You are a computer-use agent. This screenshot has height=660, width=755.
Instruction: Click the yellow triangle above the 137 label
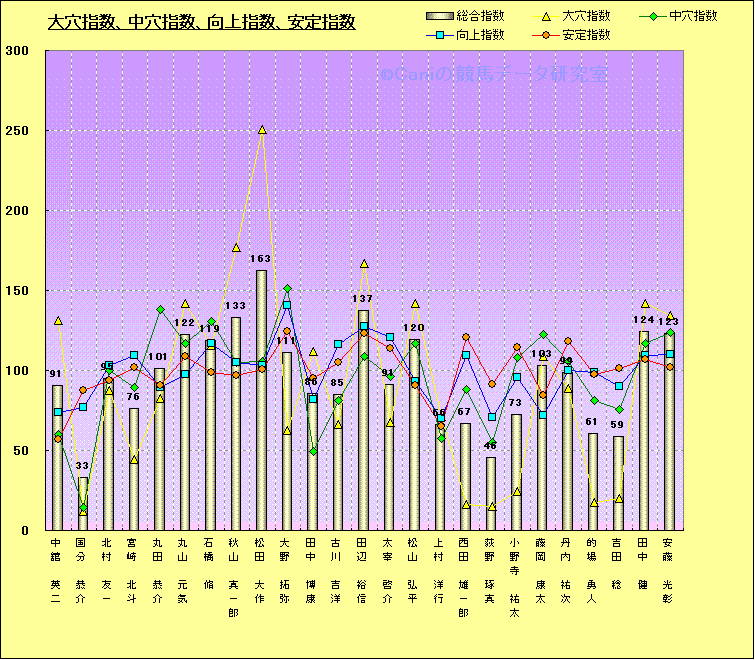tap(364, 264)
